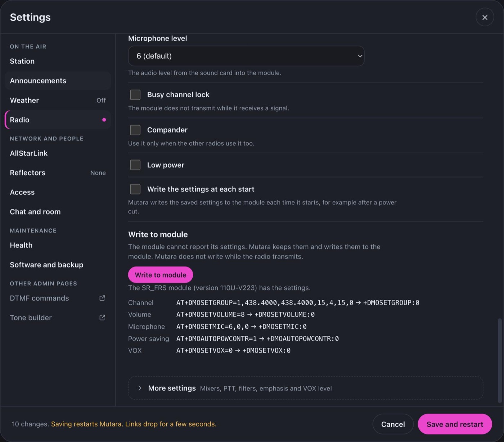Open the DTMF commands admin link
The width and height of the screenshot is (504, 442).
58,298
